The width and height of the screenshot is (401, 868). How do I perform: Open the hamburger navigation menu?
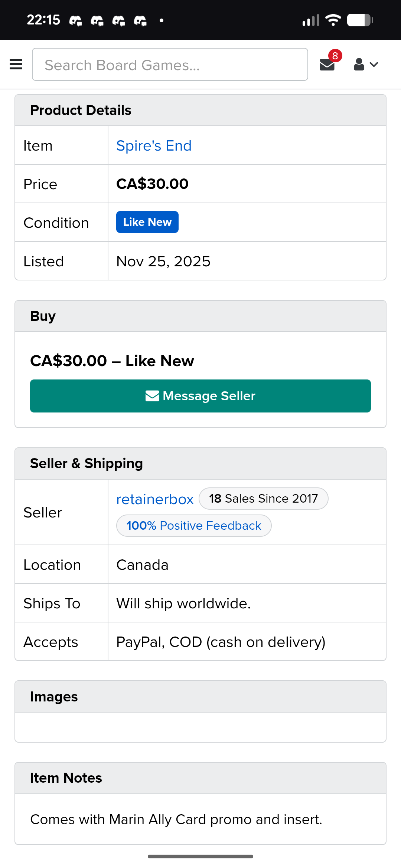16,65
